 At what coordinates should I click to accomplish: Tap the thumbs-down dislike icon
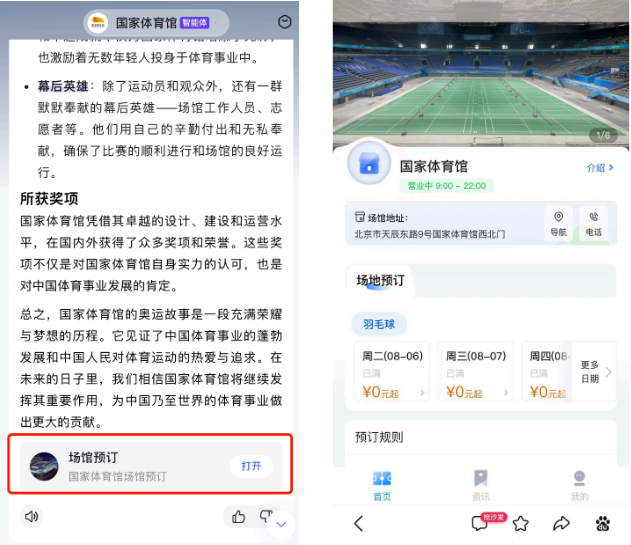pyautogui.click(x=266, y=516)
